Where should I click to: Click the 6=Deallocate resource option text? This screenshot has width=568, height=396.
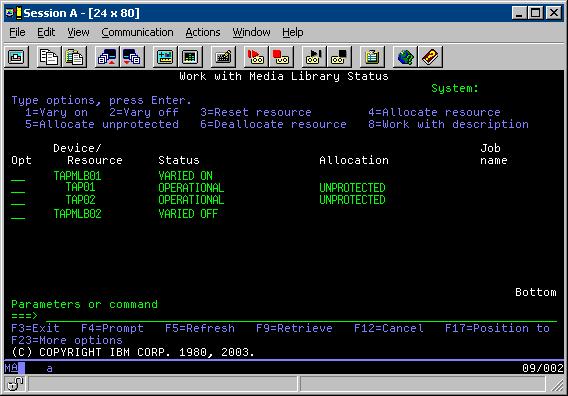(x=273, y=124)
